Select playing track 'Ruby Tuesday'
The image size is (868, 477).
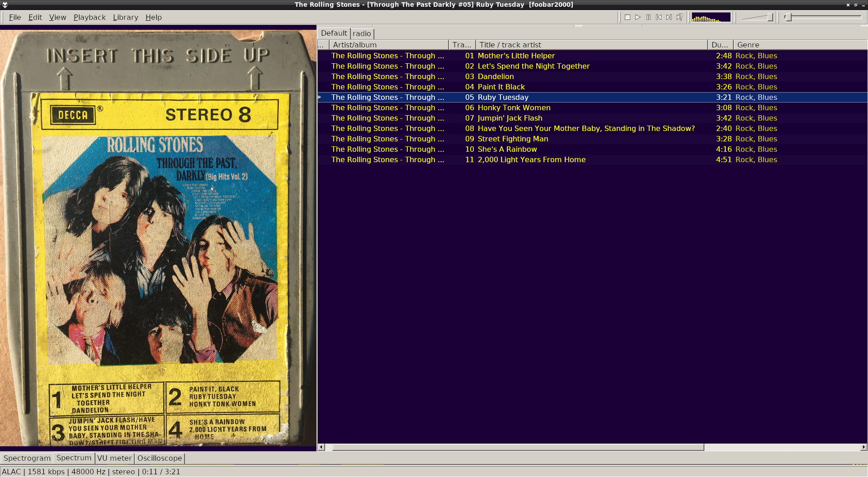coord(592,97)
